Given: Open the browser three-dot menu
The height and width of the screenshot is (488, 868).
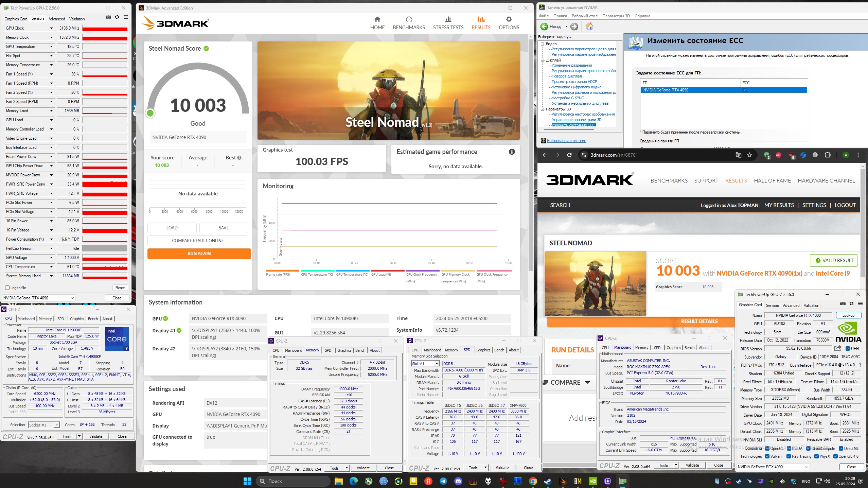Looking at the screenshot, I should coord(858,155).
